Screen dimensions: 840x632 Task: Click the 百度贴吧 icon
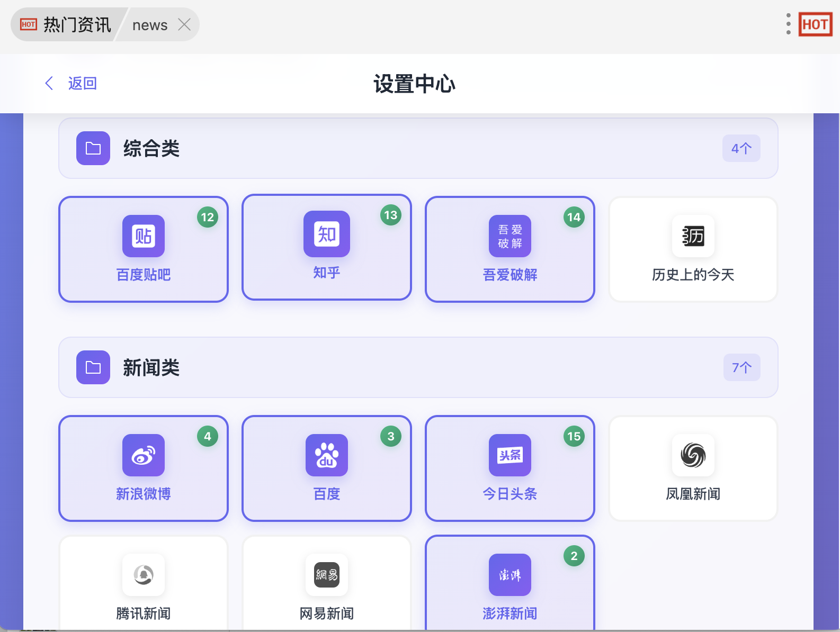144,236
